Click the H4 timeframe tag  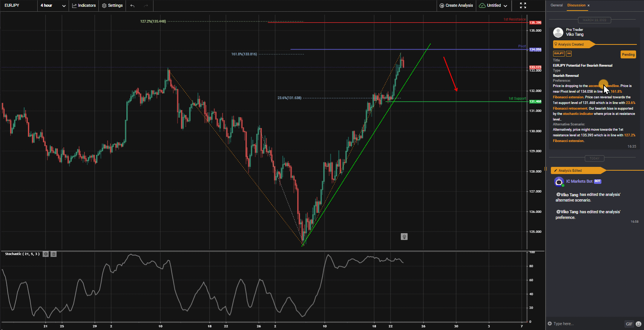point(569,53)
